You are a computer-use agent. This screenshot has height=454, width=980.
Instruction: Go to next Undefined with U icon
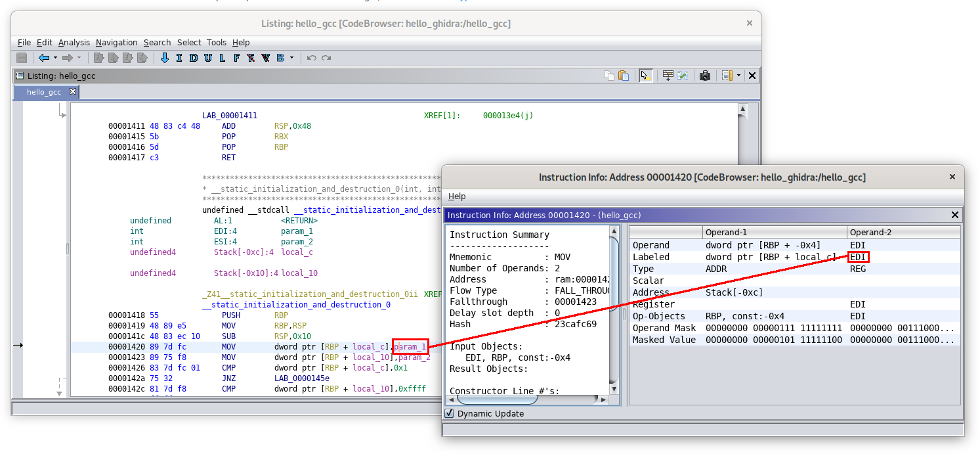pos(208,58)
